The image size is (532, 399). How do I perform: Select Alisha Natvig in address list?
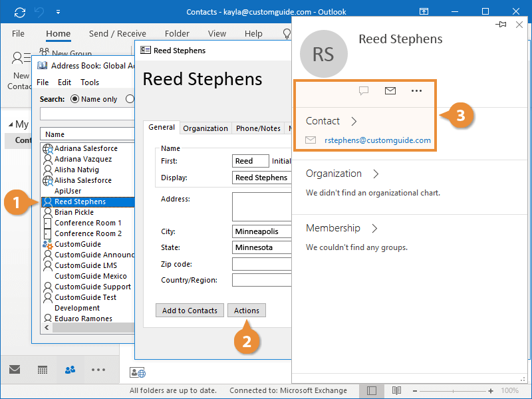tap(76, 170)
